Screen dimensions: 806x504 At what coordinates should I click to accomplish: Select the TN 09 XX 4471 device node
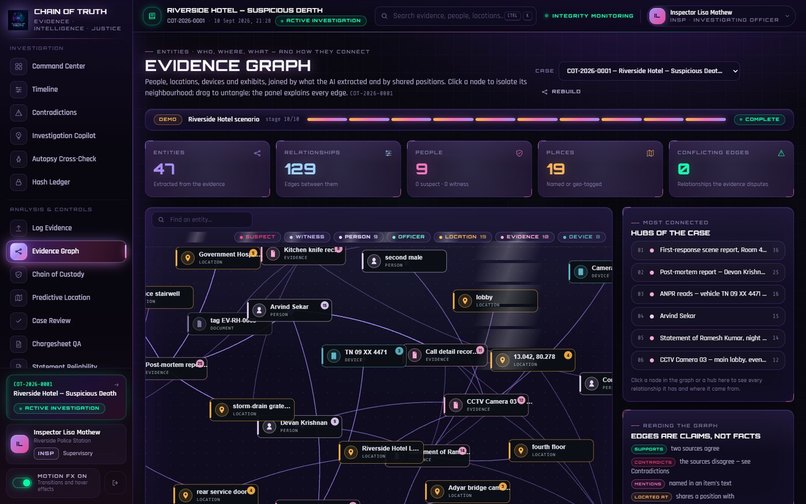tap(364, 355)
